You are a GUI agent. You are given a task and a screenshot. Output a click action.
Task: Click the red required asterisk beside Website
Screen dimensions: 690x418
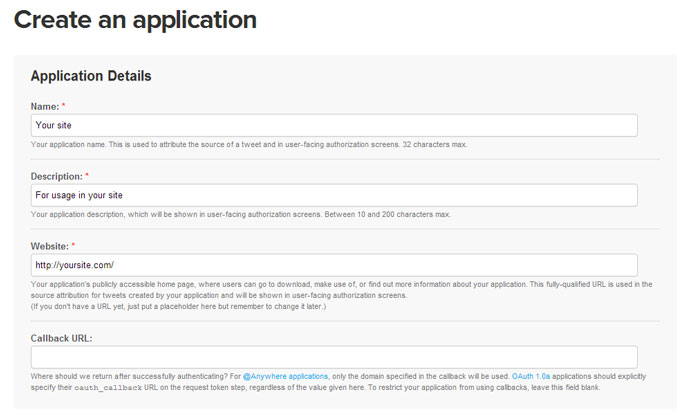(73, 245)
